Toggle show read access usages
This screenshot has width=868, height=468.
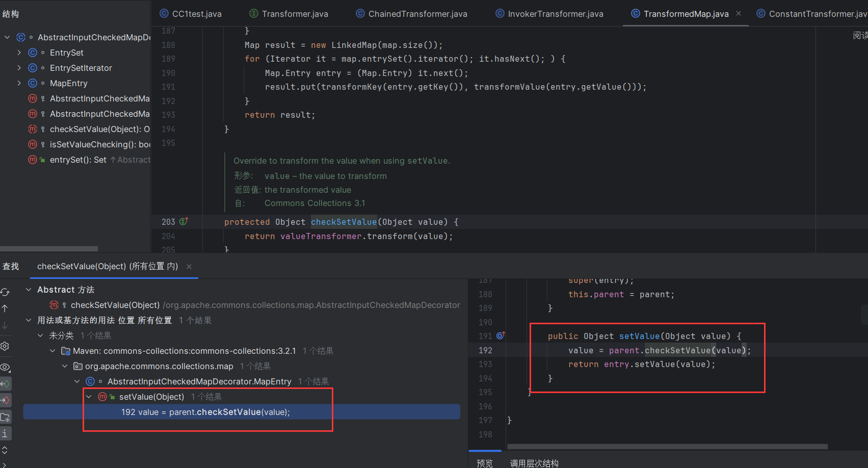pyautogui.click(x=5, y=383)
